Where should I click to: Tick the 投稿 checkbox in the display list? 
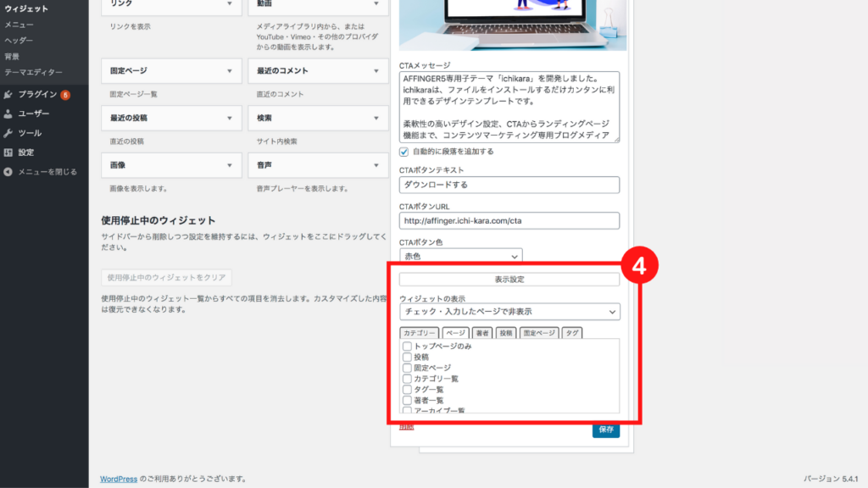[x=408, y=358]
